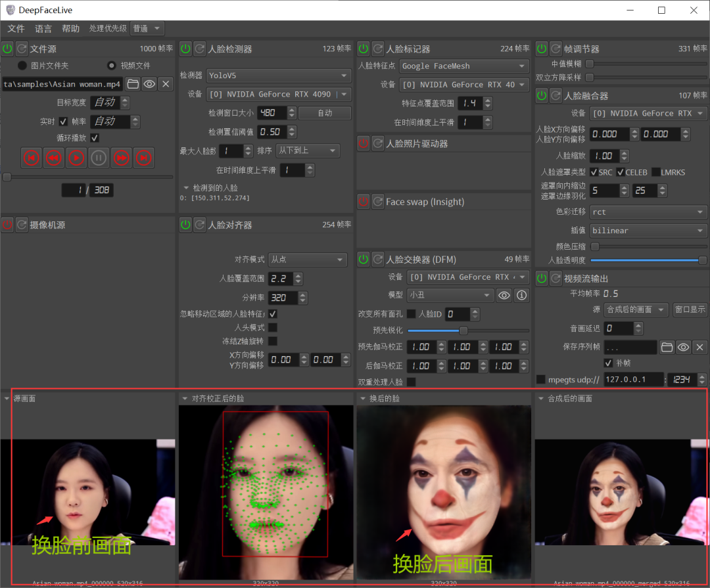This screenshot has width=710, height=588.
Task: Open 色彩迁移 dropdown showing rct
Action: pos(648,212)
